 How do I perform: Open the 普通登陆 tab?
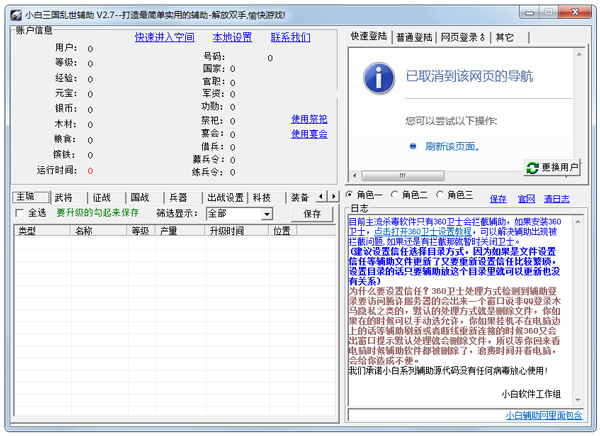point(415,38)
